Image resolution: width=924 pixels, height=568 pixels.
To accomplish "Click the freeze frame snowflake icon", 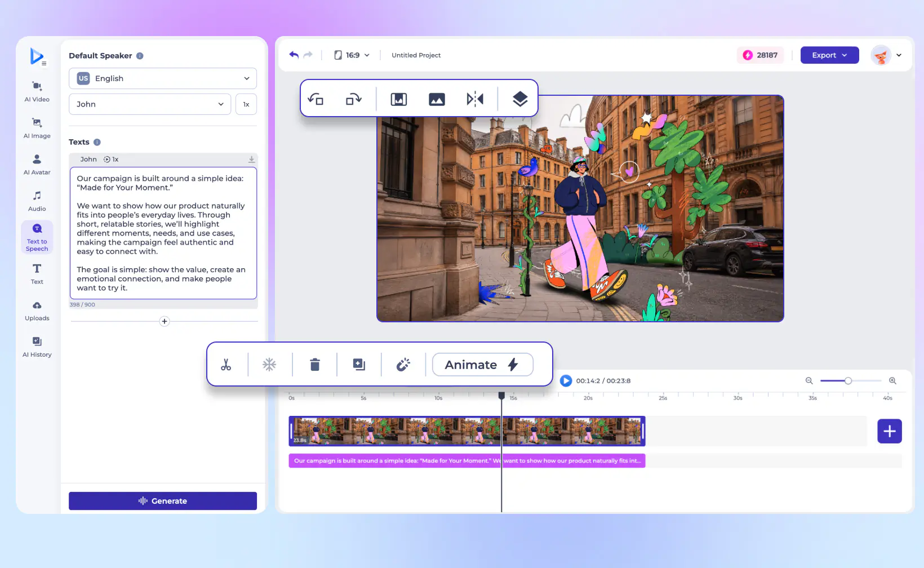I will (x=269, y=365).
